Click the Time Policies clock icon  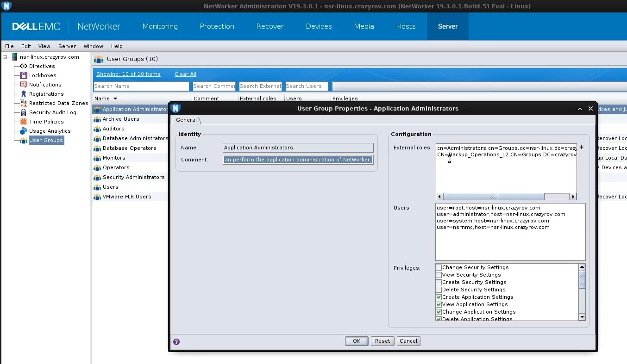pos(23,122)
